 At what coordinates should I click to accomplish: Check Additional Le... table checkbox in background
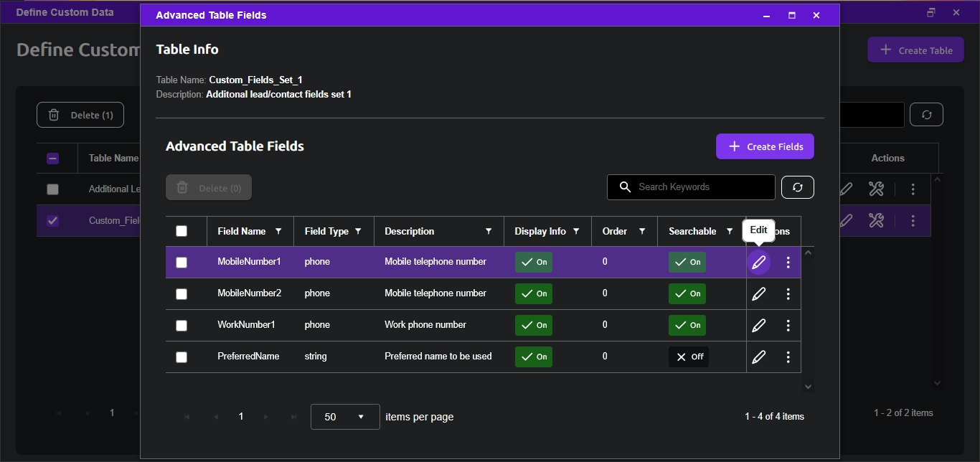(x=52, y=189)
